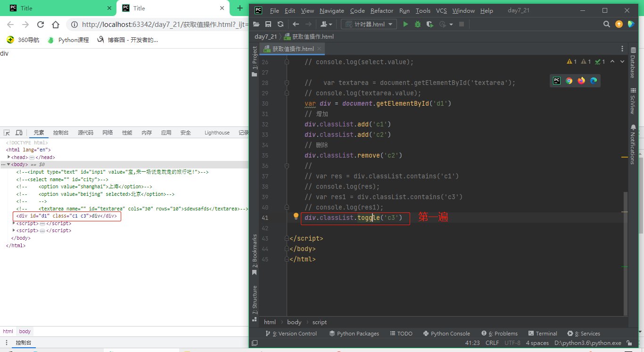
Task: Open the 博客园 bookmark link
Action: [x=128, y=40]
